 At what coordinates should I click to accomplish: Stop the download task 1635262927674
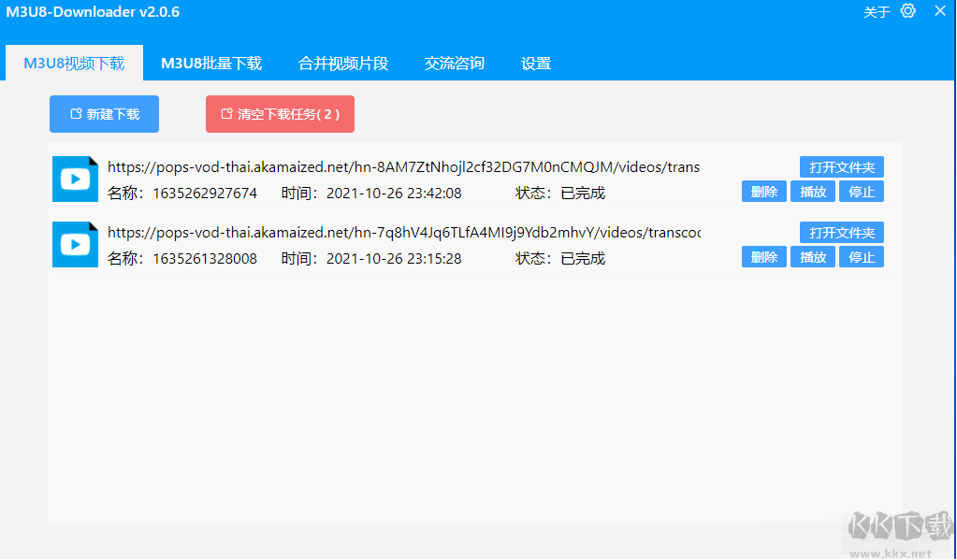click(861, 191)
